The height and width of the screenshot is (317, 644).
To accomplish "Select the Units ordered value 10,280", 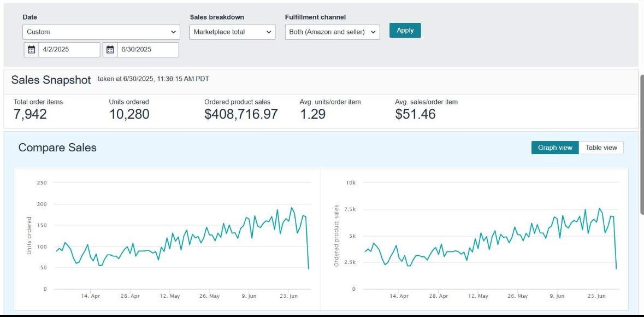I will tap(129, 114).
